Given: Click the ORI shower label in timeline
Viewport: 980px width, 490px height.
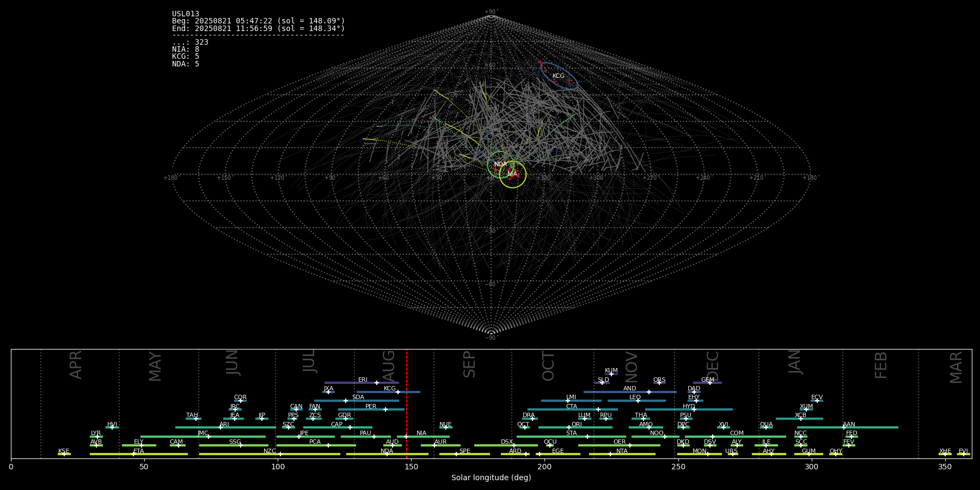Looking at the screenshot, I should click(577, 425).
